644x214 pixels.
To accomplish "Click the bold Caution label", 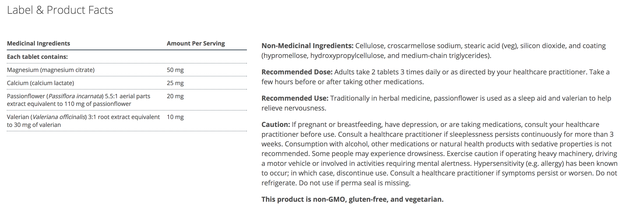I will pos(276,125).
